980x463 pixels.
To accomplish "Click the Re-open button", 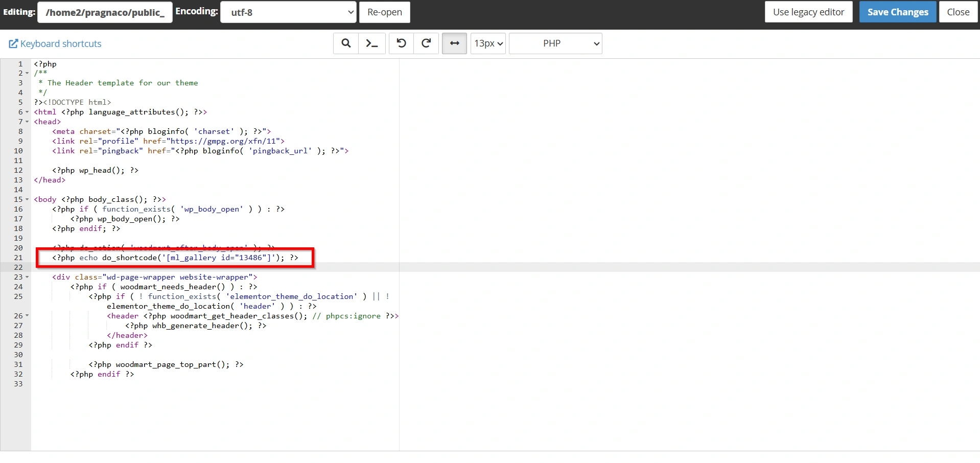I will coord(385,12).
